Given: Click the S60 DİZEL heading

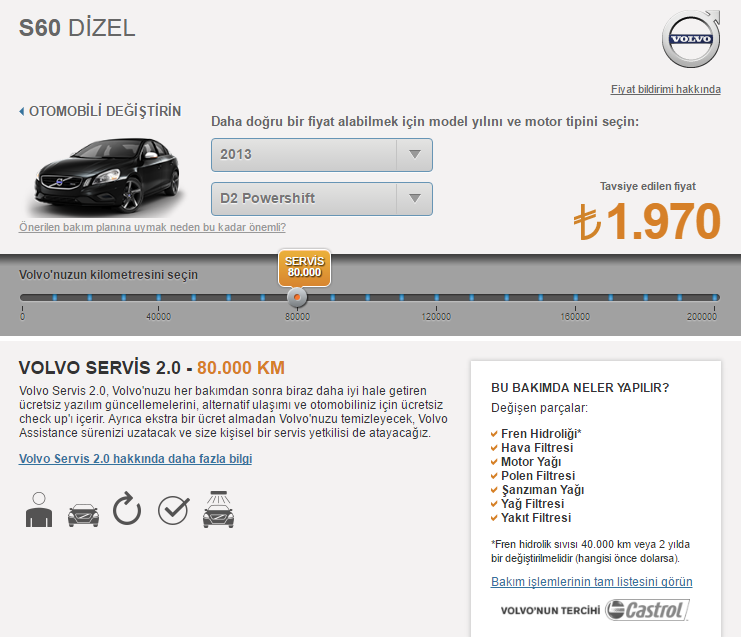Looking at the screenshot, I should (77, 28).
